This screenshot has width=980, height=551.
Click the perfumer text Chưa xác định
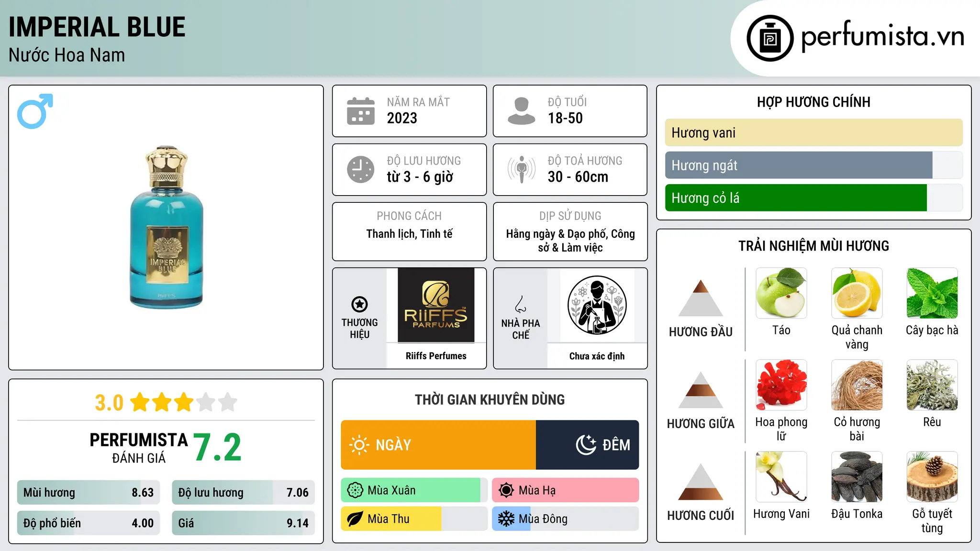[597, 356]
